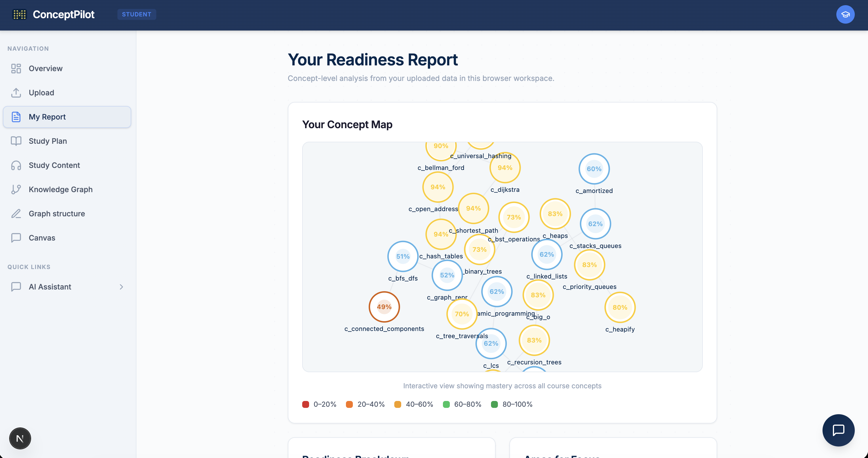Click the STUDENT role badge
This screenshot has width=868, height=458.
tap(136, 14)
